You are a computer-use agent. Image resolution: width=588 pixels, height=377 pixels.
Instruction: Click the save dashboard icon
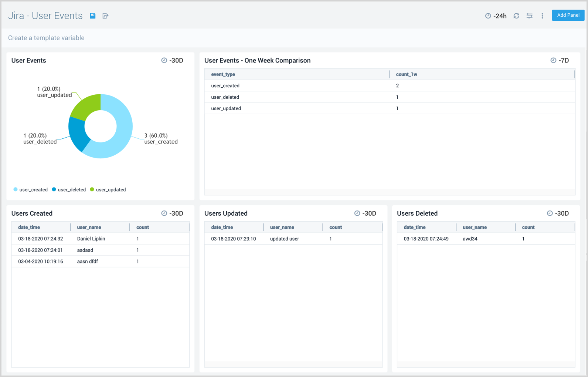tap(93, 16)
